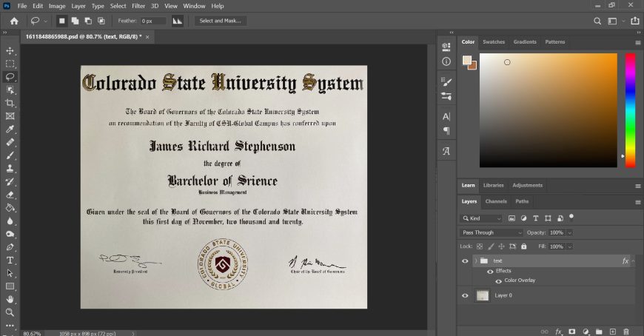Switch to the Channels tab
The image size is (644, 336).
pyautogui.click(x=496, y=201)
